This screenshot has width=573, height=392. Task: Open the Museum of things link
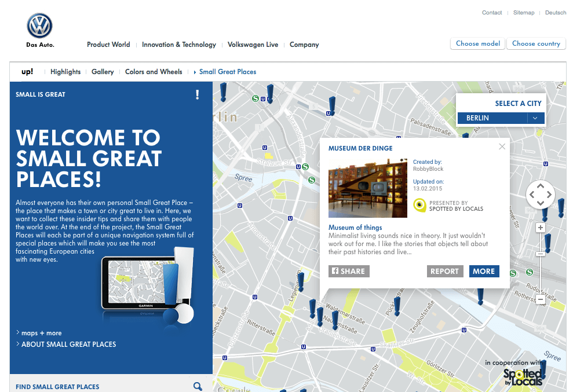coord(355,227)
